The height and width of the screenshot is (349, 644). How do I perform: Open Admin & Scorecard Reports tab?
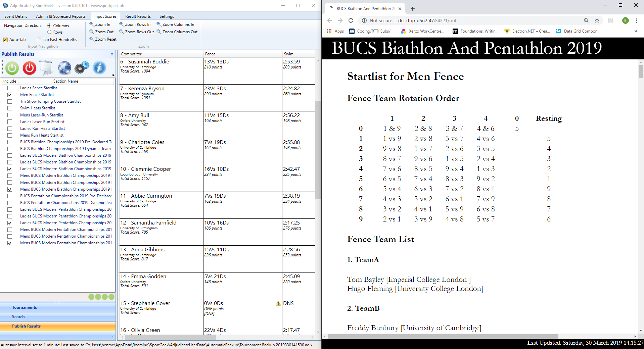coord(61,16)
